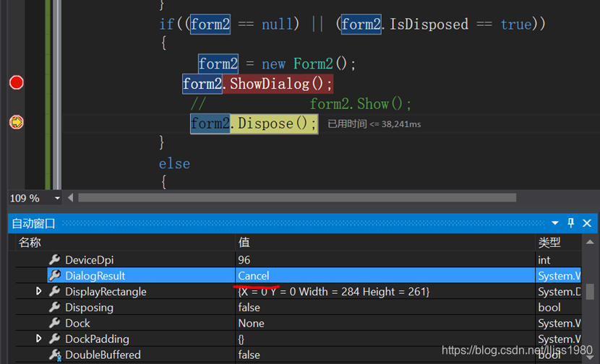Screen dimensions: 600x364
Task: Pin the Autos window with the pushpin icon
Action: pos(570,223)
